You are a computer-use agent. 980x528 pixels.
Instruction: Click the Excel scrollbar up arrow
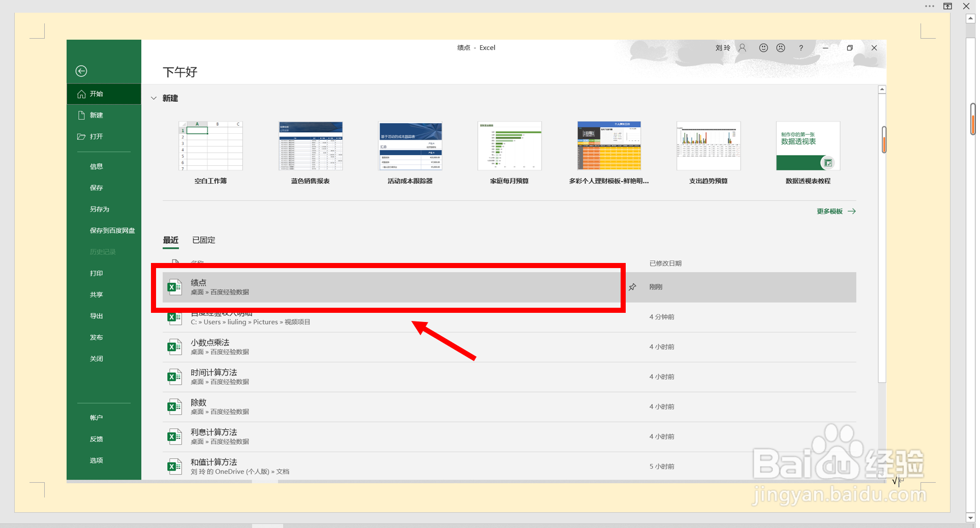coord(882,90)
